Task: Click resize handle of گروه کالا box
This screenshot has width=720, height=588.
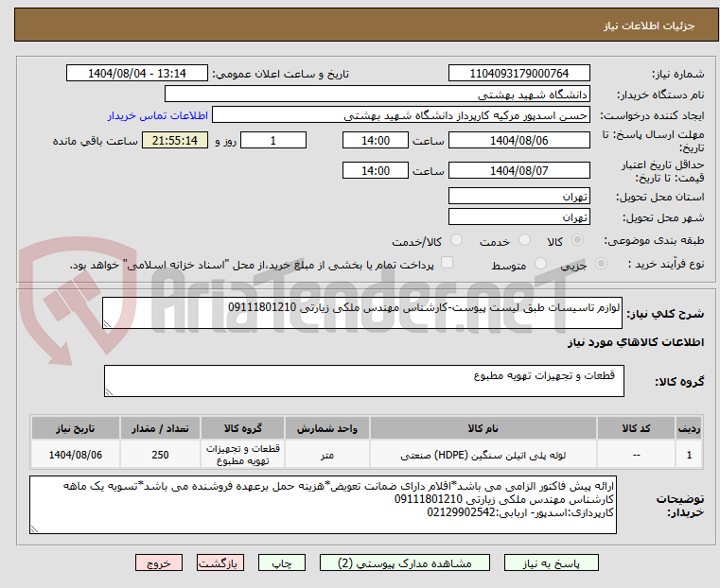Action: point(109,392)
